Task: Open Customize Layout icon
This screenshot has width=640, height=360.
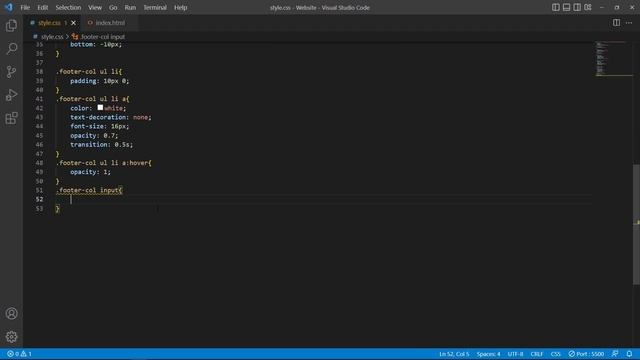Action: coord(588,7)
